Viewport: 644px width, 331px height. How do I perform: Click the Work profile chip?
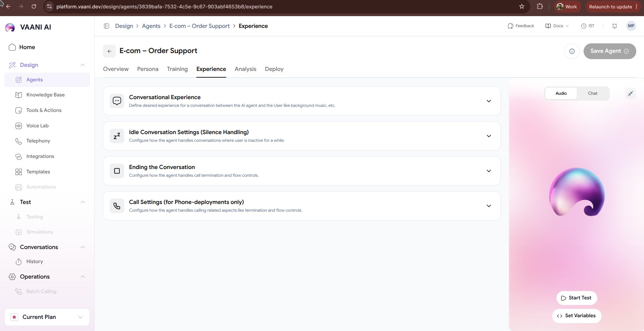coord(567,7)
